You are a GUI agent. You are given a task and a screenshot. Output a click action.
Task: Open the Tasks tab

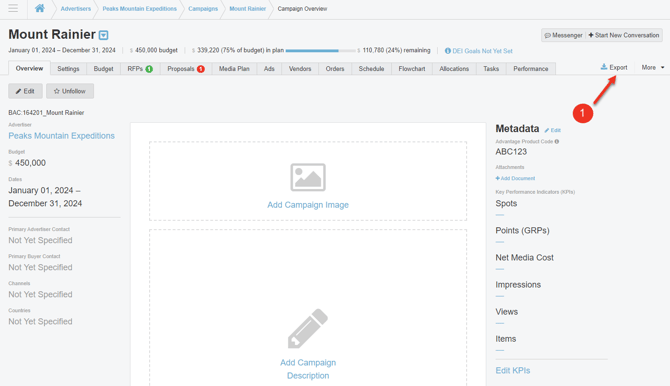pyautogui.click(x=491, y=69)
